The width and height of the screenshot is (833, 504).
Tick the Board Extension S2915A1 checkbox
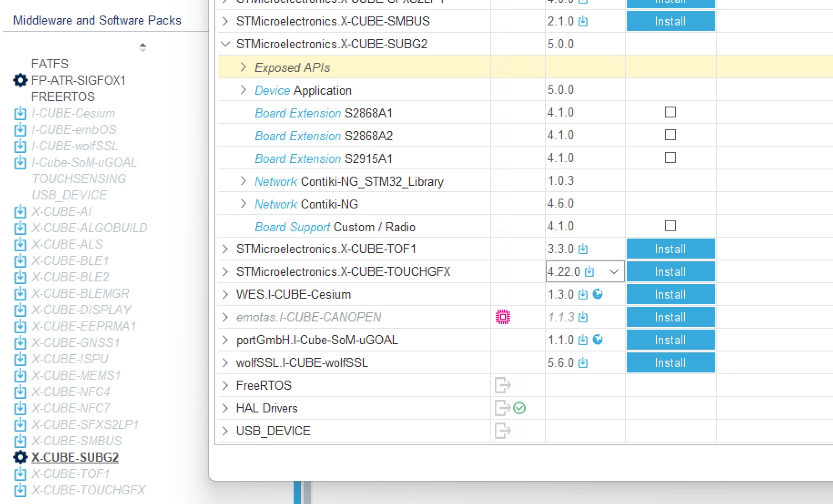tap(670, 158)
